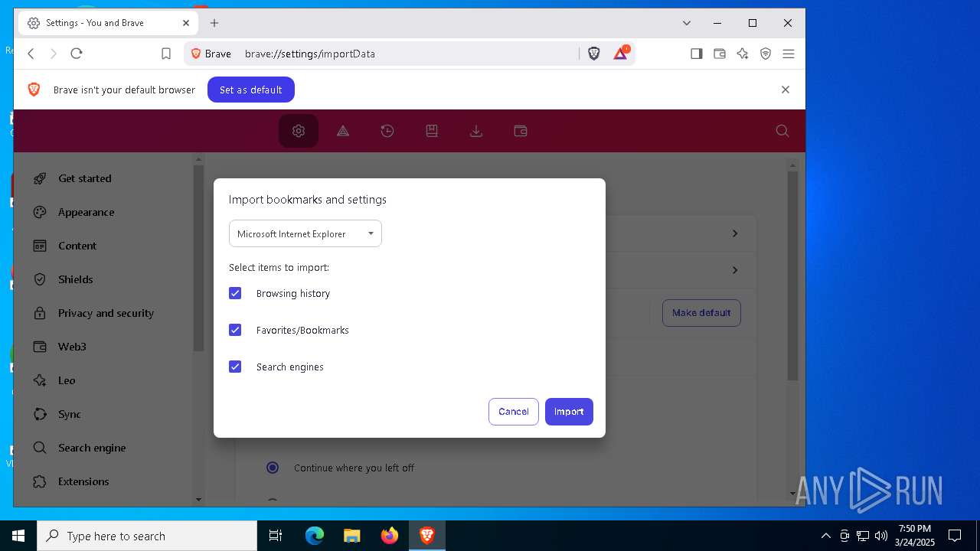Close the Settings tab
This screenshot has width=980, height=551.
[x=186, y=23]
